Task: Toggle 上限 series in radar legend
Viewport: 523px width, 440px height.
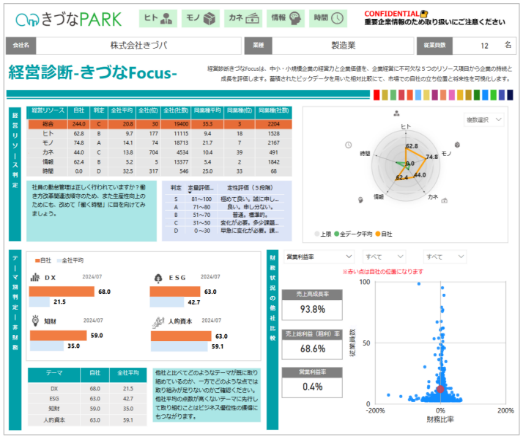Action: (x=323, y=234)
